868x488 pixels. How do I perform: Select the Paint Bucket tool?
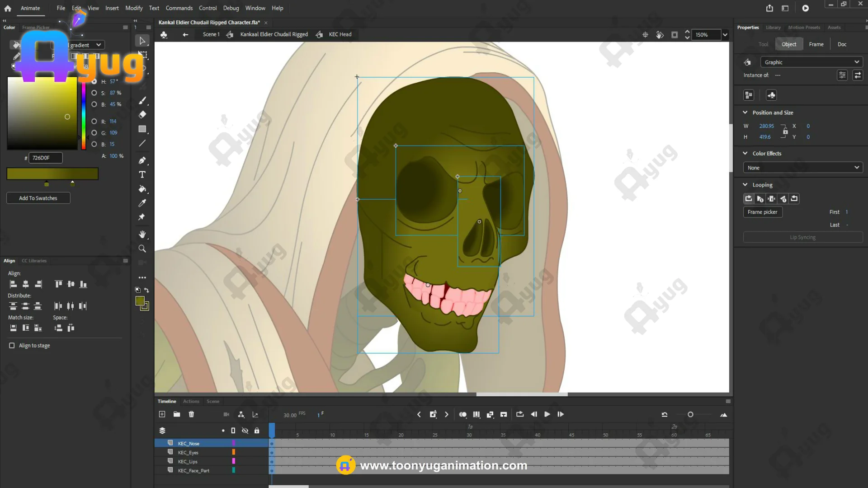142,189
